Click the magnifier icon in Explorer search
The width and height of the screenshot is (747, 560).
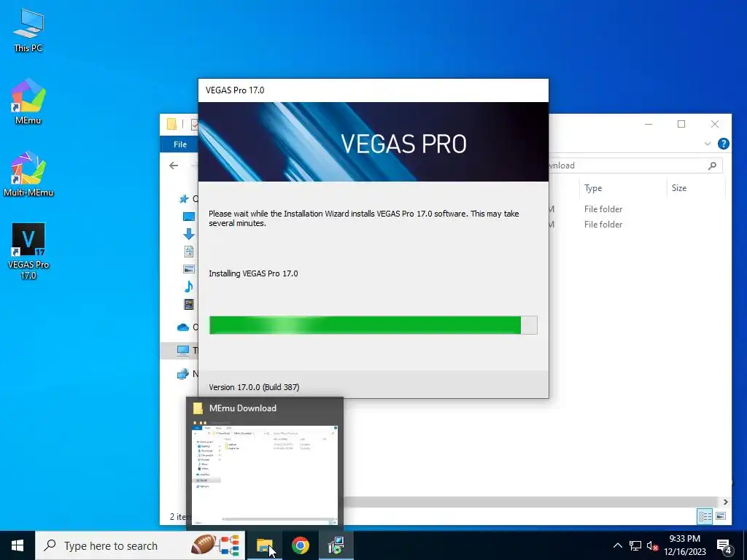(x=712, y=166)
